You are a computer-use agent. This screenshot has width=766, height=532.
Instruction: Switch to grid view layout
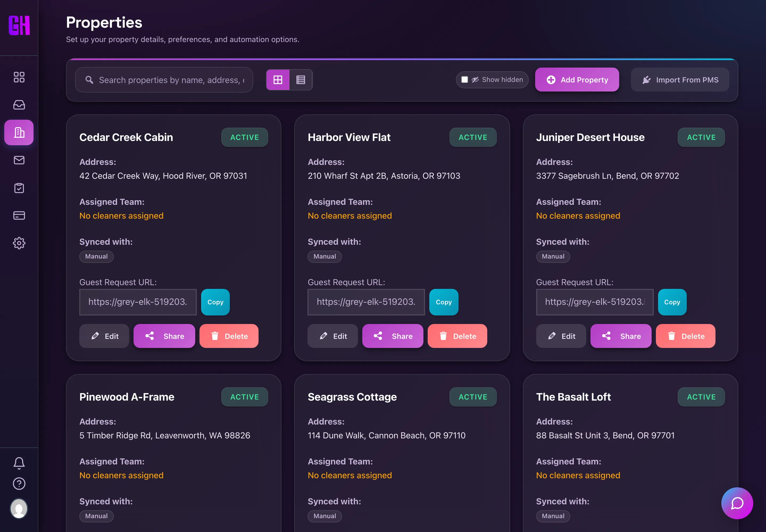(278, 80)
